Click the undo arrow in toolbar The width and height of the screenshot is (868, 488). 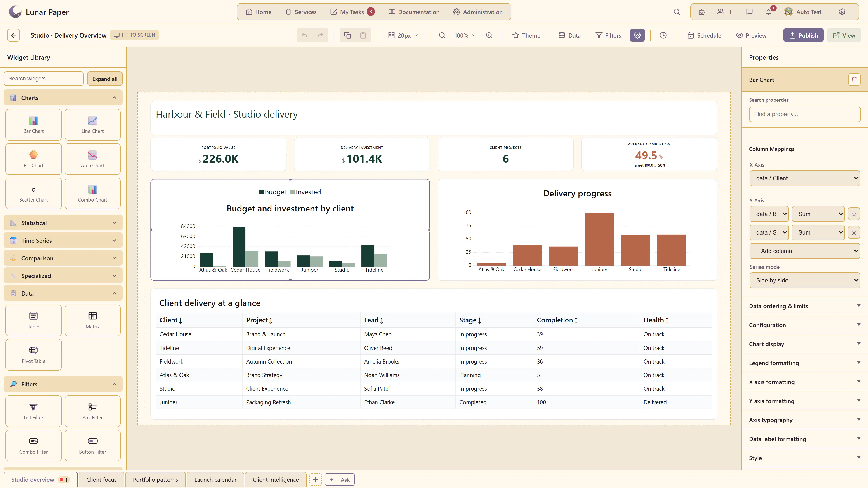(304, 35)
